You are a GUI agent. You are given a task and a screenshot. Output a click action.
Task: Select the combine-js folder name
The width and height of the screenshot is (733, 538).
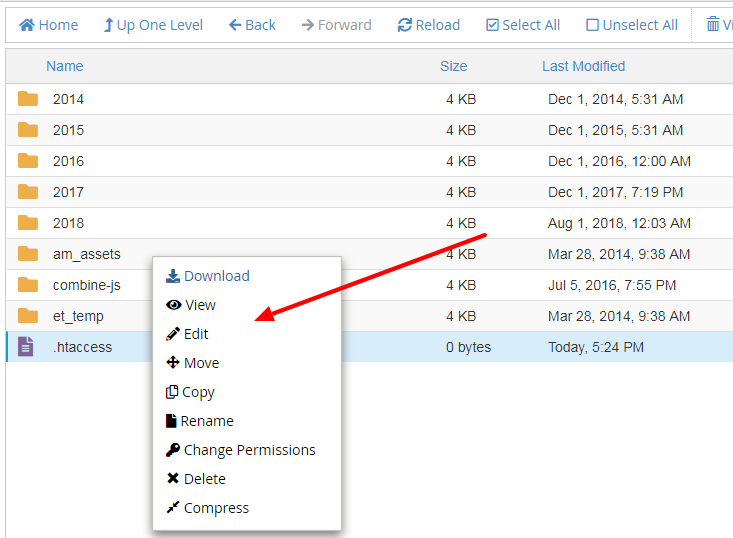(x=87, y=285)
